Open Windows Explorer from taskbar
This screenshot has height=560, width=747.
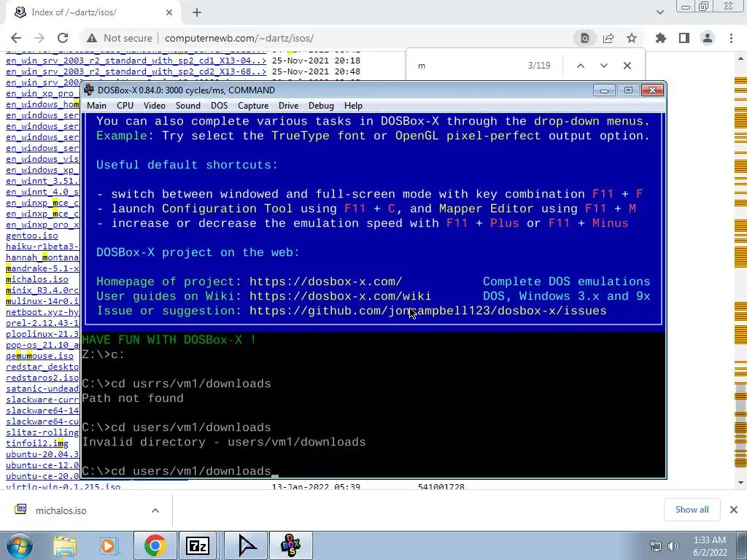click(65, 545)
